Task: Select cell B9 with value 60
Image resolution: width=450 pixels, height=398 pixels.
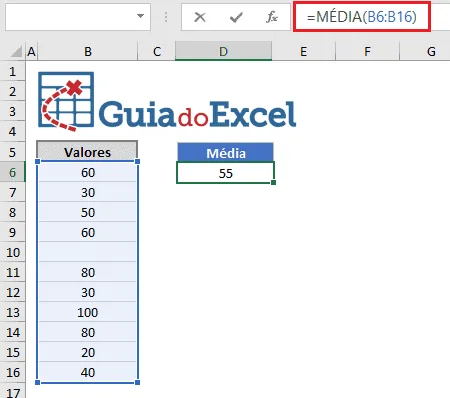Action: coord(88,232)
